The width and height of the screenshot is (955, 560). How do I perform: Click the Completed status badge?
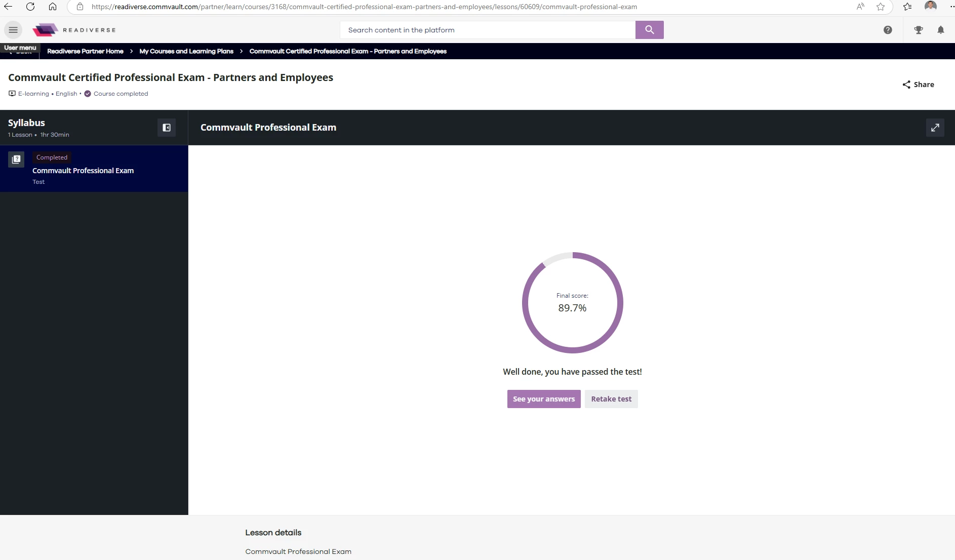(52, 157)
